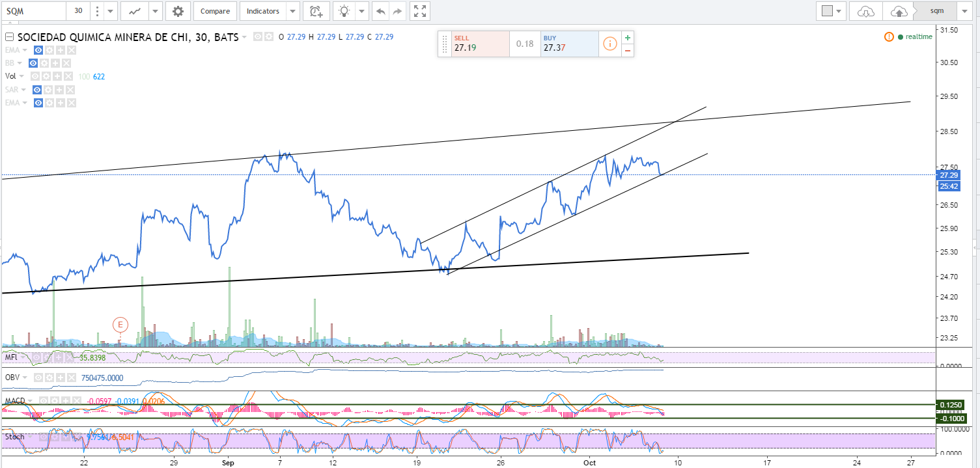
Task: Remove the BB indicator
Action: pyautogui.click(x=66, y=63)
